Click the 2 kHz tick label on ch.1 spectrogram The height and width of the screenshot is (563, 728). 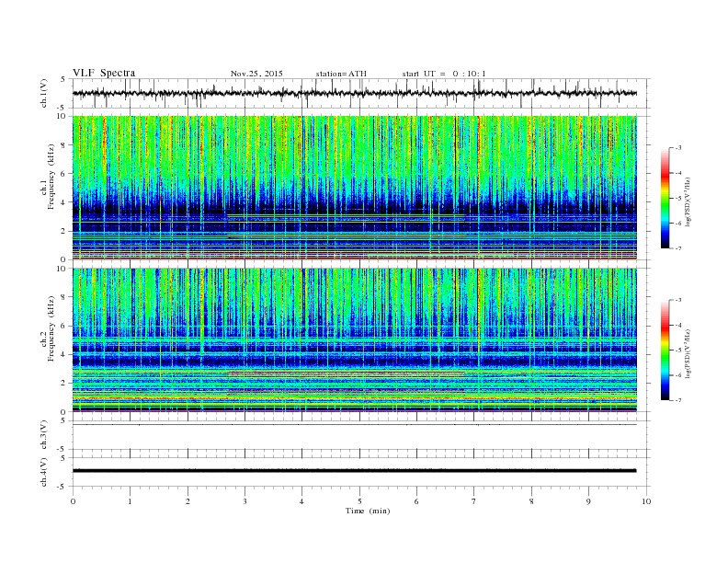63,231
